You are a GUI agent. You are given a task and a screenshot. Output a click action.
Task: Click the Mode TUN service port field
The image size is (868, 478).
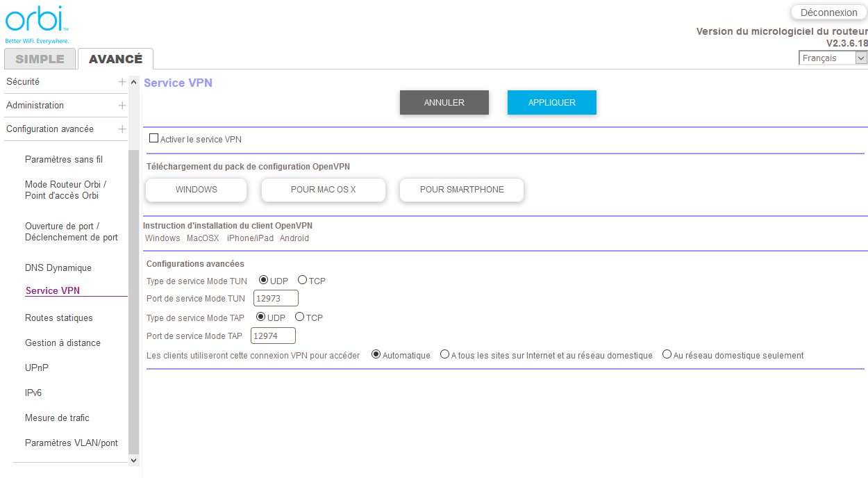coord(276,299)
